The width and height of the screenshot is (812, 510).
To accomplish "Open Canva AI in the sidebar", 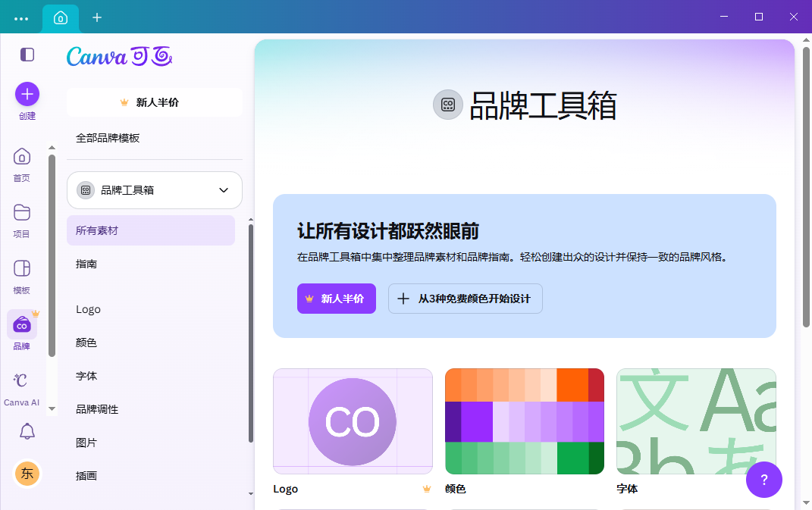I will click(x=21, y=380).
